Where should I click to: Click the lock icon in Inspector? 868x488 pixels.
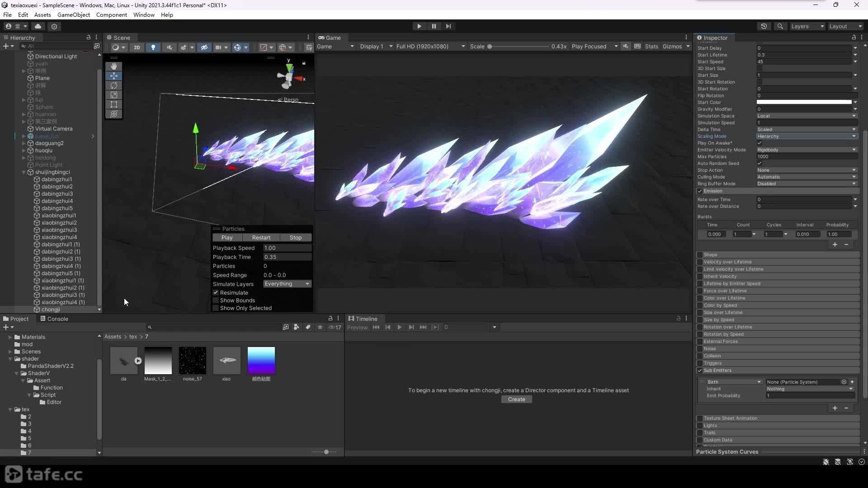(x=854, y=38)
